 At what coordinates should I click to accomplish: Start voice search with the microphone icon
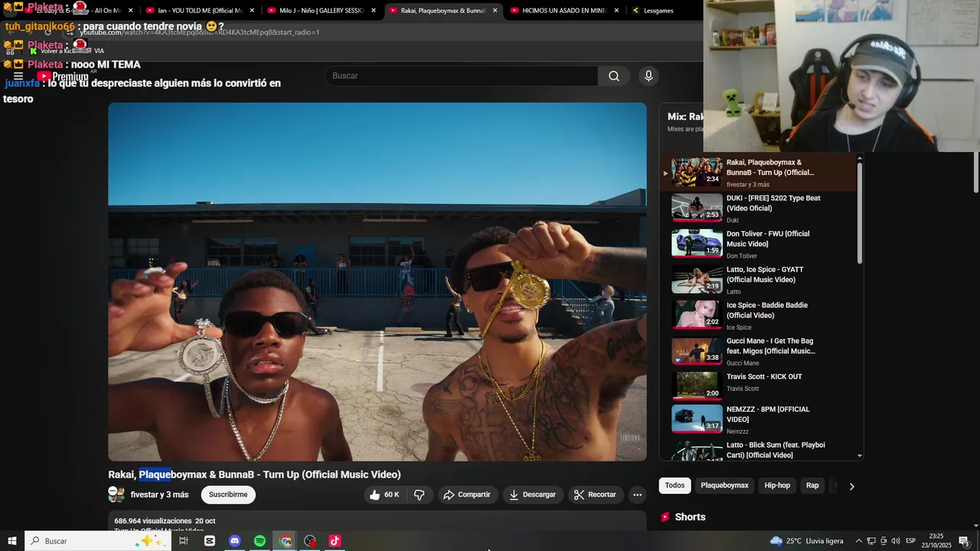(x=648, y=76)
